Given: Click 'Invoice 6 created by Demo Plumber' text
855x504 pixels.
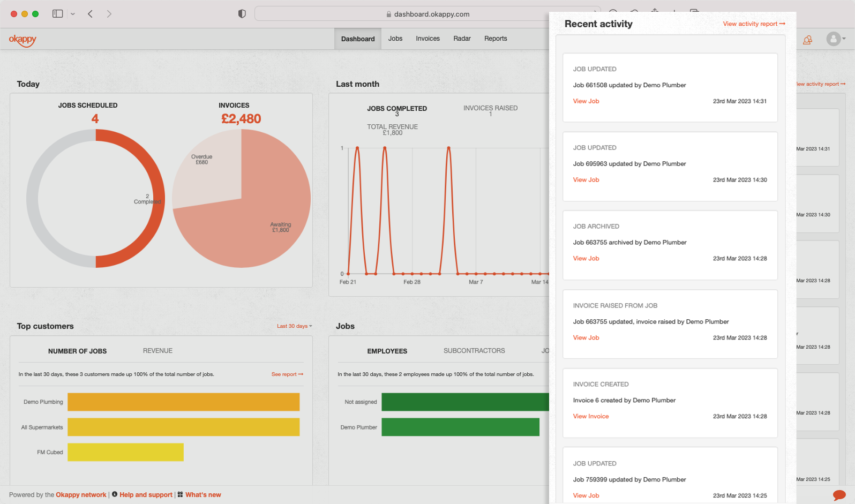Looking at the screenshot, I should [x=624, y=401].
